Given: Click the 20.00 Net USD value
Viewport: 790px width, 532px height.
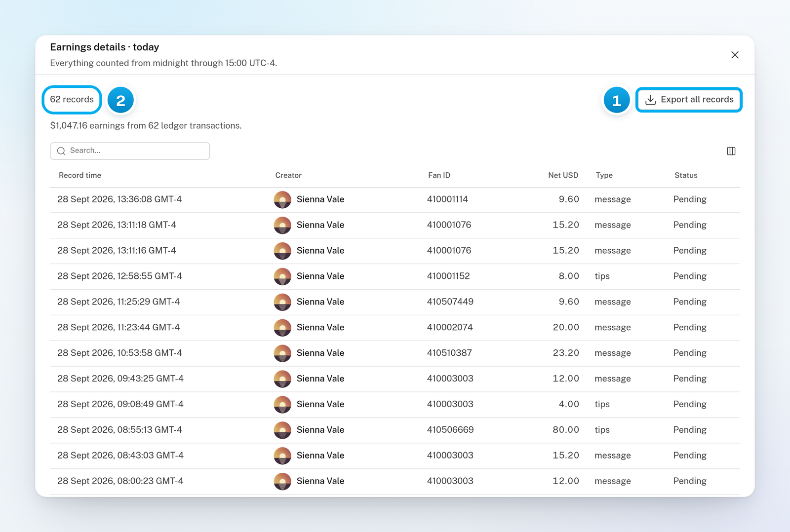Looking at the screenshot, I should click(x=566, y=328).
